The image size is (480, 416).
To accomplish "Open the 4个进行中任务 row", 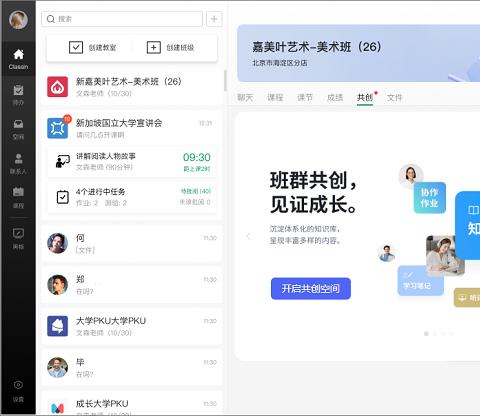I will tap(132, 197).
